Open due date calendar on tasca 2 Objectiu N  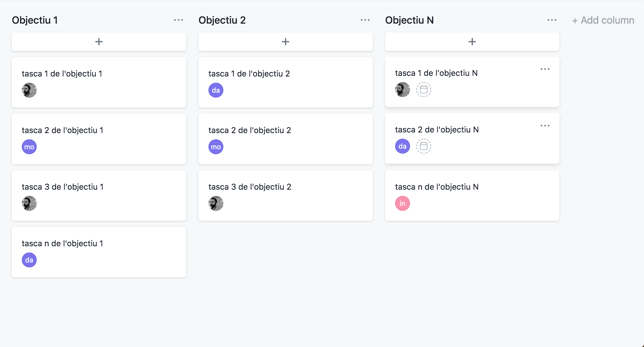[424, 146]
